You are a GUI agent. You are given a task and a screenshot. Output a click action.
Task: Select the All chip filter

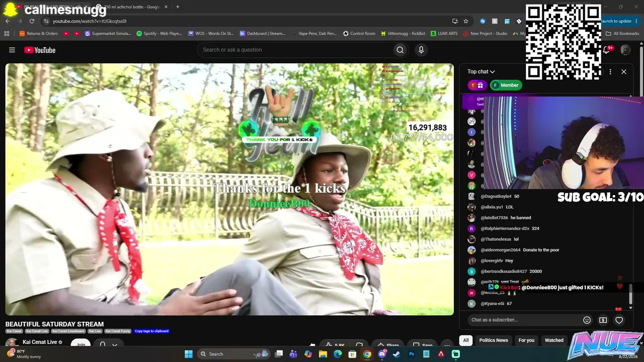tap(466, 340)
